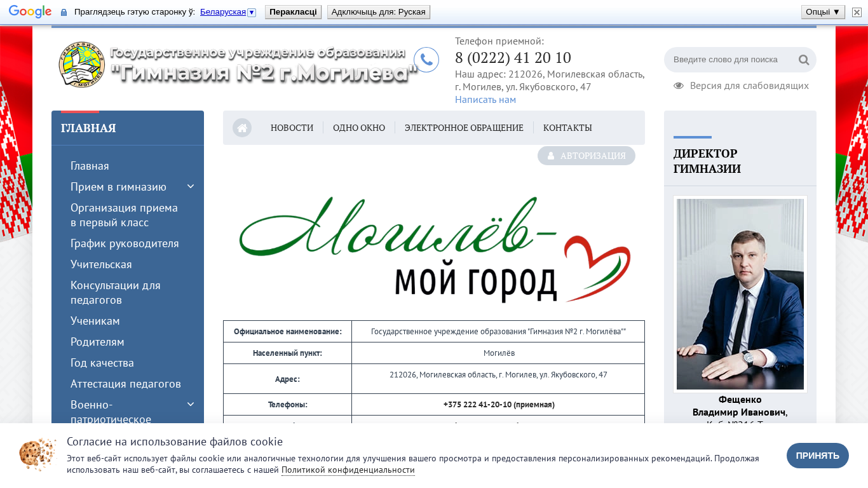This screenshot has height=488, width=868.
Task: Click the Версия для слабовидящих link
Action: (x=749, y=86)
